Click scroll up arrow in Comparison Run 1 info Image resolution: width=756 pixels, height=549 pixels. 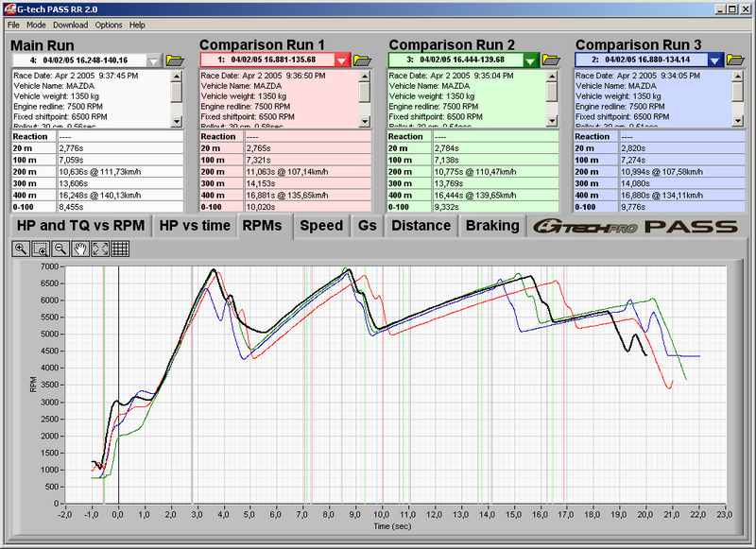coord(365,77)
